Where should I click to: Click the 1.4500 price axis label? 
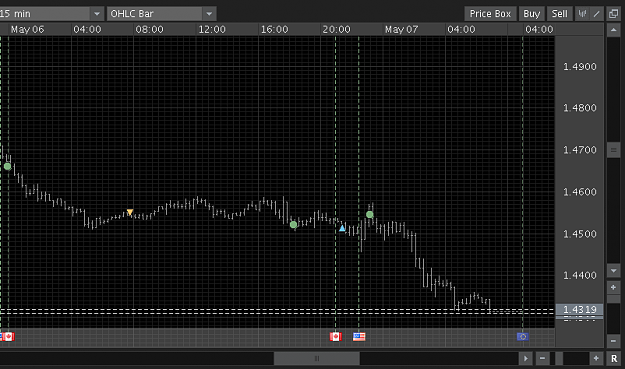tap(580, 234)
